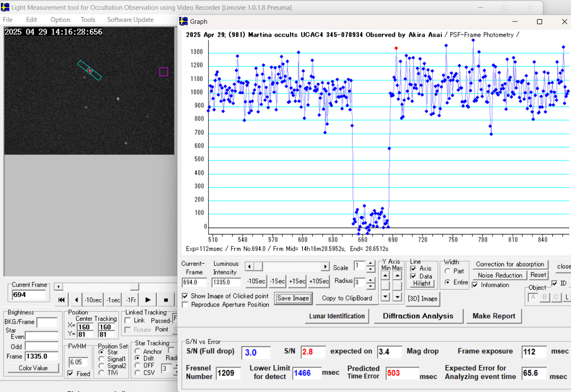Click the Make Report button

tap(494, 316)
